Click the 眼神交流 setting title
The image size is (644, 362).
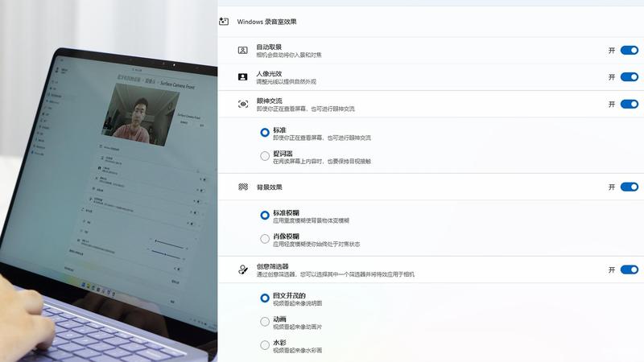coord(269,101)
